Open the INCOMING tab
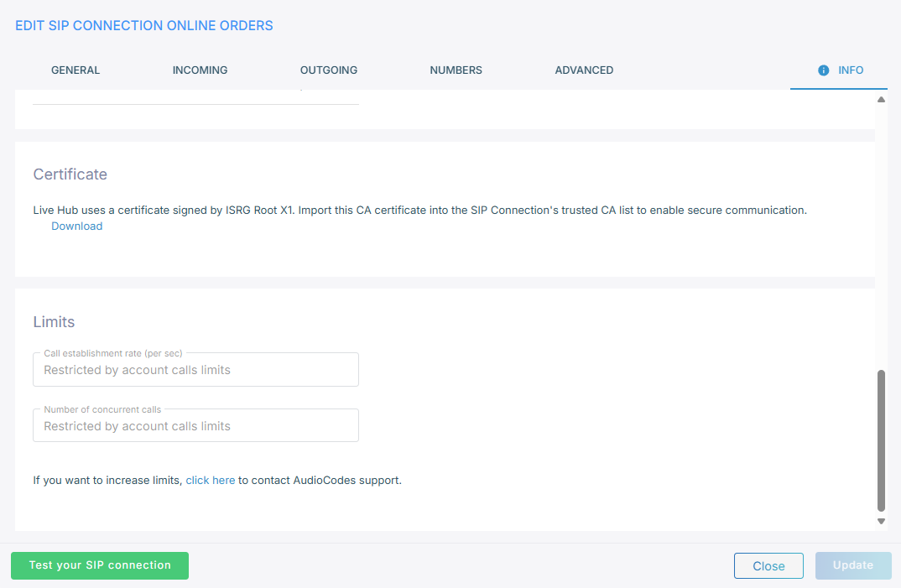Viewport: 901px width, 588px height. (x=200, y=70)
